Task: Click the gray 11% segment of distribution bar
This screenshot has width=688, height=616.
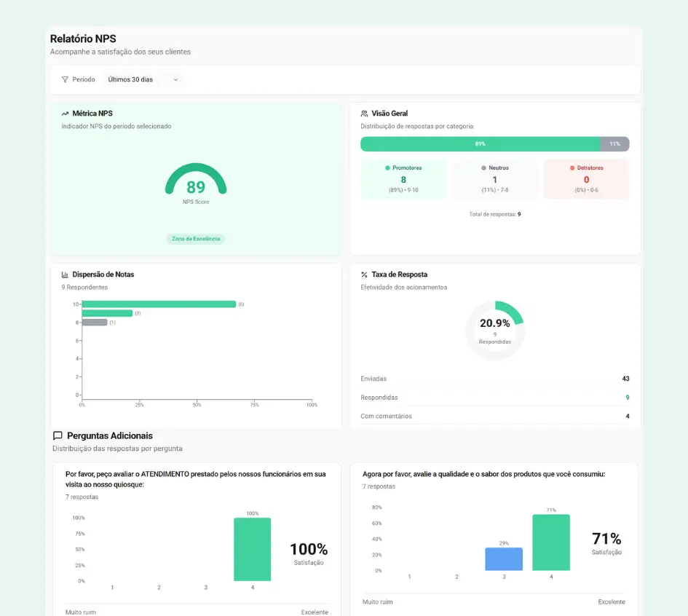Action: click(x=614, y=144)
